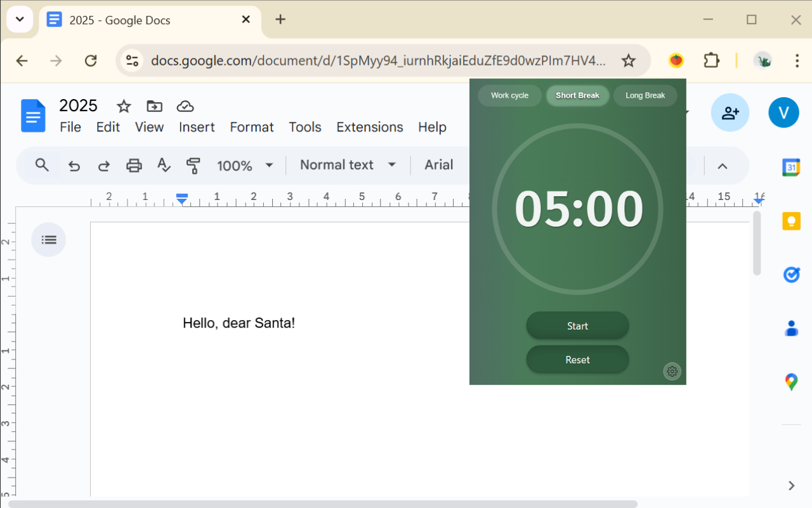Click the right indent marker on ruler
Image resolution: width=812 pixels, height=508 pixels.
pyautogui.click(x=758, y=201)
